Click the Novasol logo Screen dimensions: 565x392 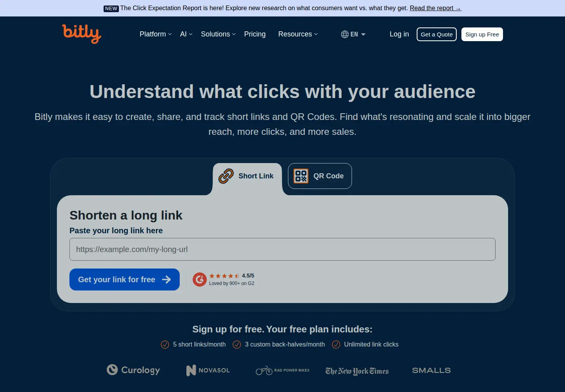[208, 370]
